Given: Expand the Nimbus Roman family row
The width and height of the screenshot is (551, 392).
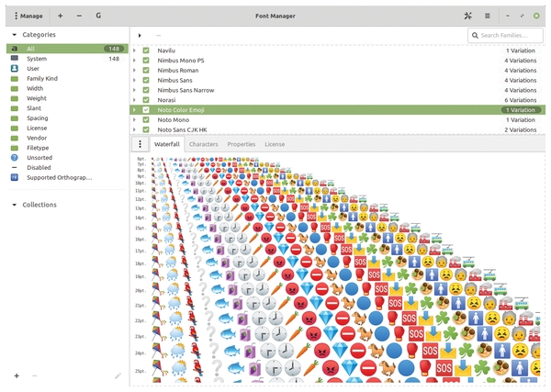Looking at the screenshot, I should pos(134,71).
